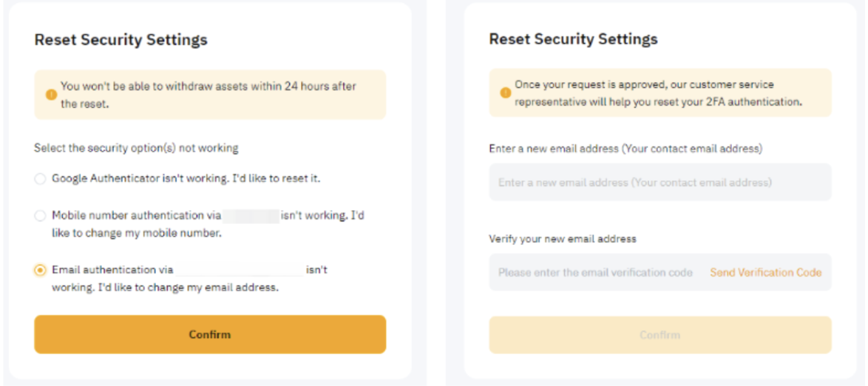Click the left panel's Reset Security Settings heading
Viewport: 868px width, 386px height.
click(x=121, y=40)
